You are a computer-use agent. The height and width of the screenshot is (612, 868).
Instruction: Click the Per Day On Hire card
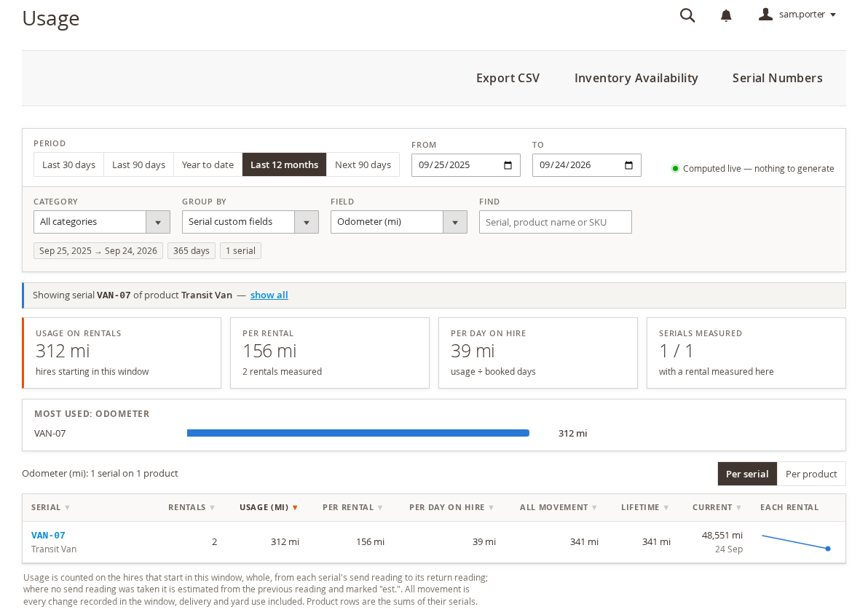pyautogui.click(x=538, y=353)
